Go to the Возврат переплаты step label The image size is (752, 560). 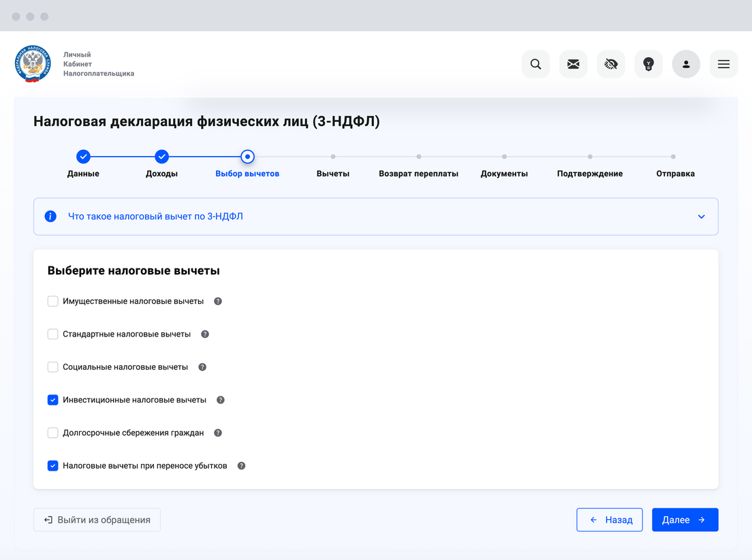[419, 174]
